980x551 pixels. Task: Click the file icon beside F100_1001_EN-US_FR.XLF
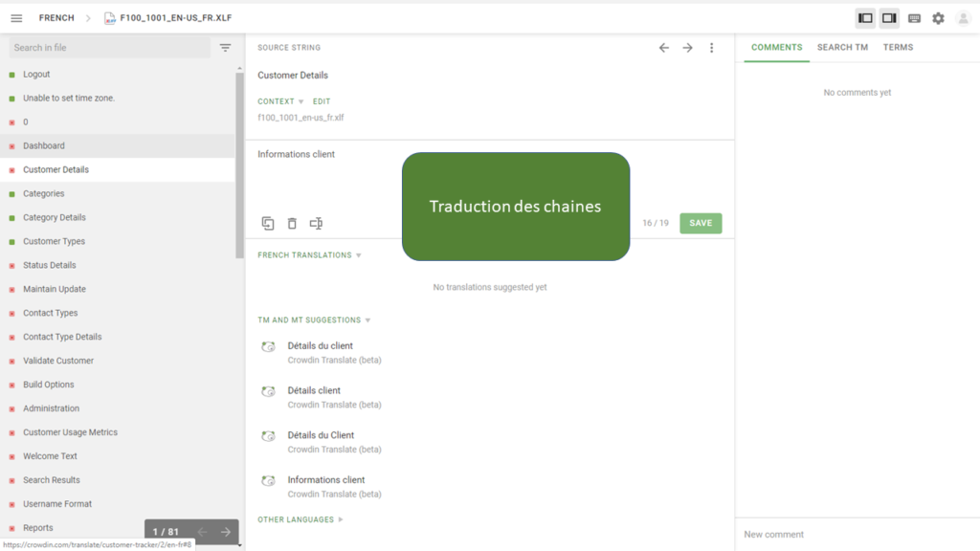pyautogui.click(x=110, y=18)
